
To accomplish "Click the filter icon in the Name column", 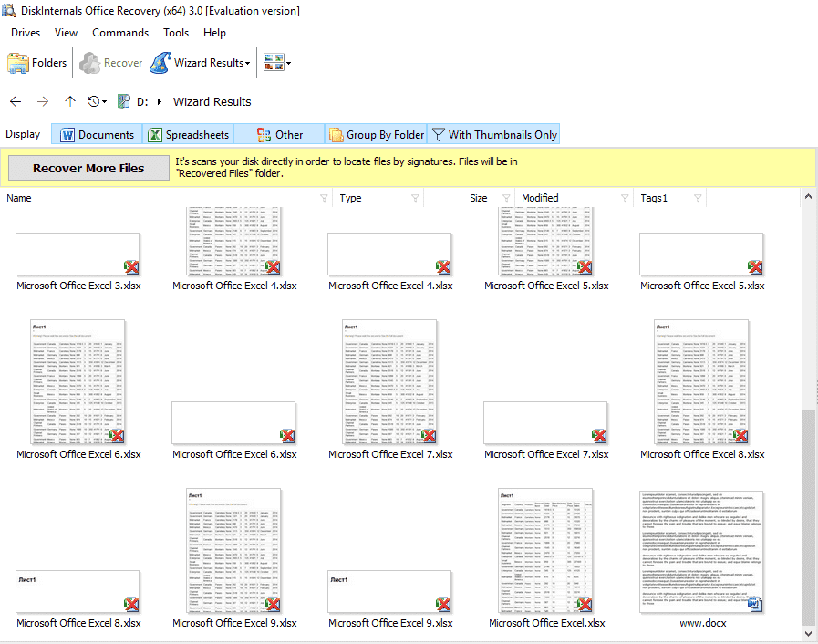I will tap(324, 198).
